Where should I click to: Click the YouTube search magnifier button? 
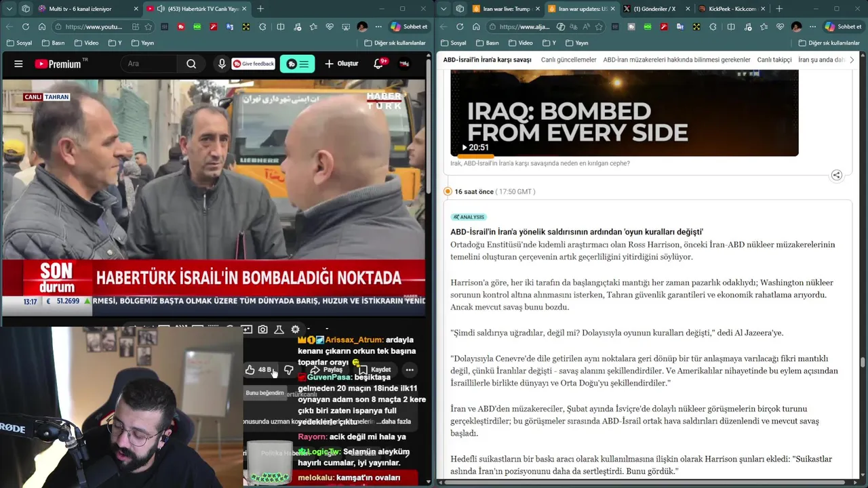[191, 64]
